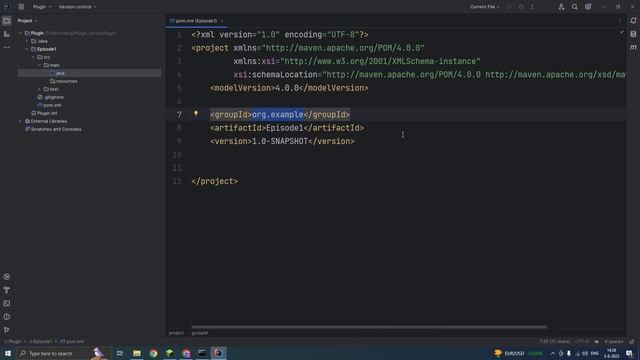Screen dimensions: 640x360
Task: Open the Build hammer tool window
Action: [x=7, y=290]
